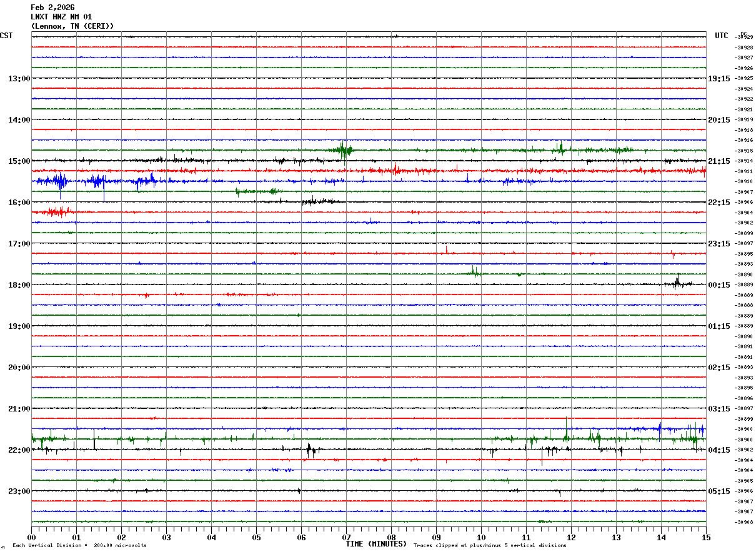Click the 00 minute tick label
Viewport: 756px width, 554px height.
click(x=31, y=537)
